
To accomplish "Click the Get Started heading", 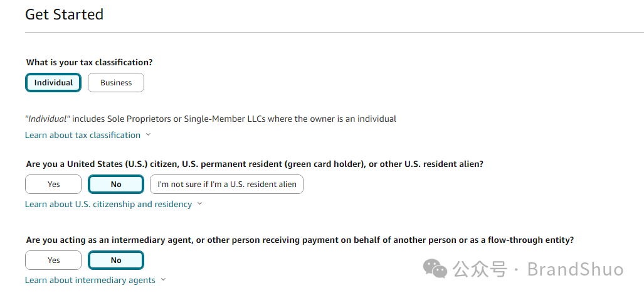I will 64,14.
